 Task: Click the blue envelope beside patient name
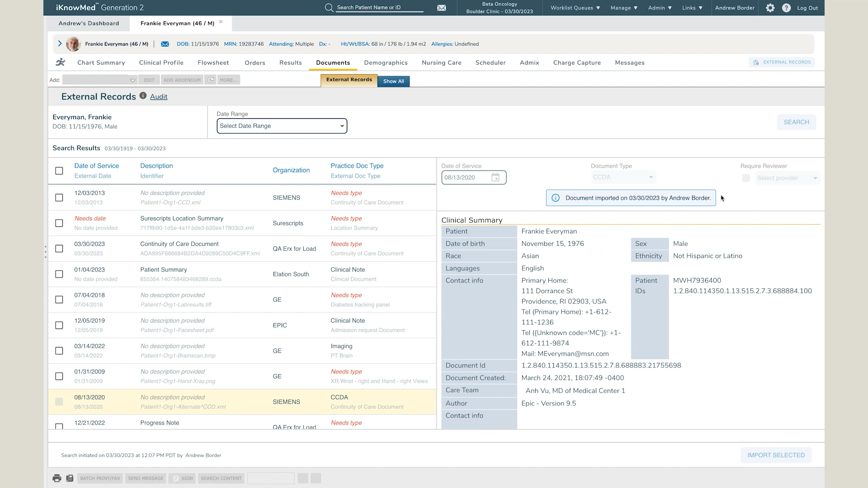(165, 44)
